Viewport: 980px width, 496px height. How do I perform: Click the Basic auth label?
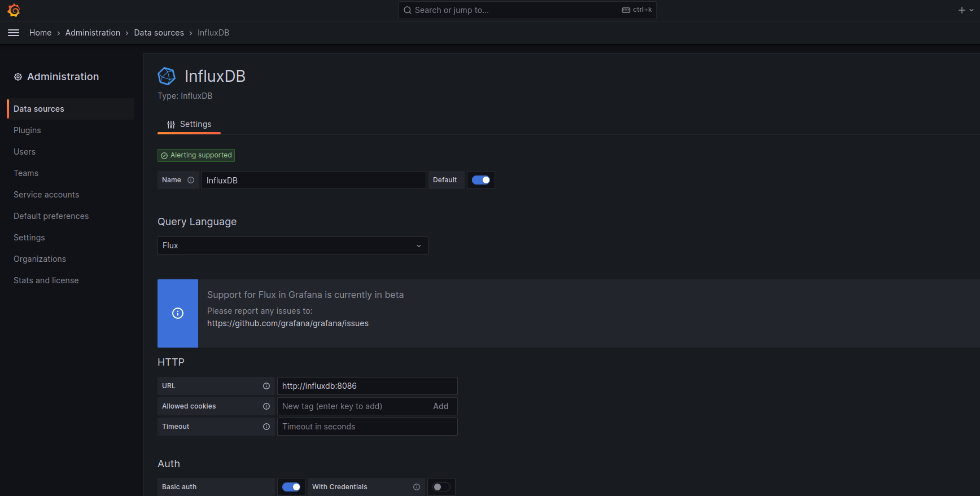[x=180, y=487]
